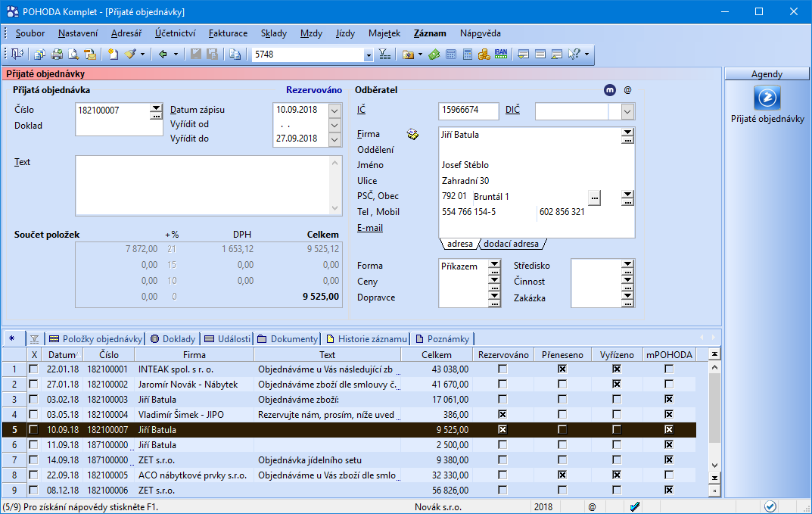Click the green back arrow icon
Image resolution: width=812 pixels, height=514 pixels.
point(163,55)
